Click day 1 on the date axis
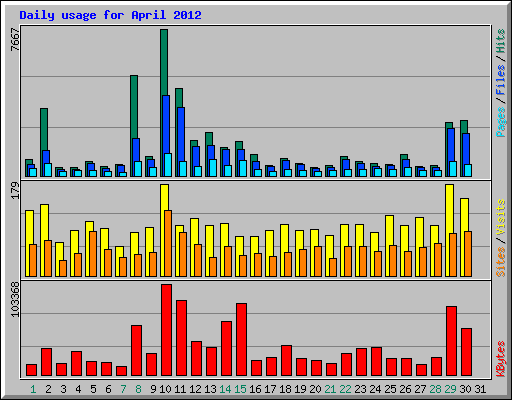The width and height of the screenshot is (512, 400). 33,389
